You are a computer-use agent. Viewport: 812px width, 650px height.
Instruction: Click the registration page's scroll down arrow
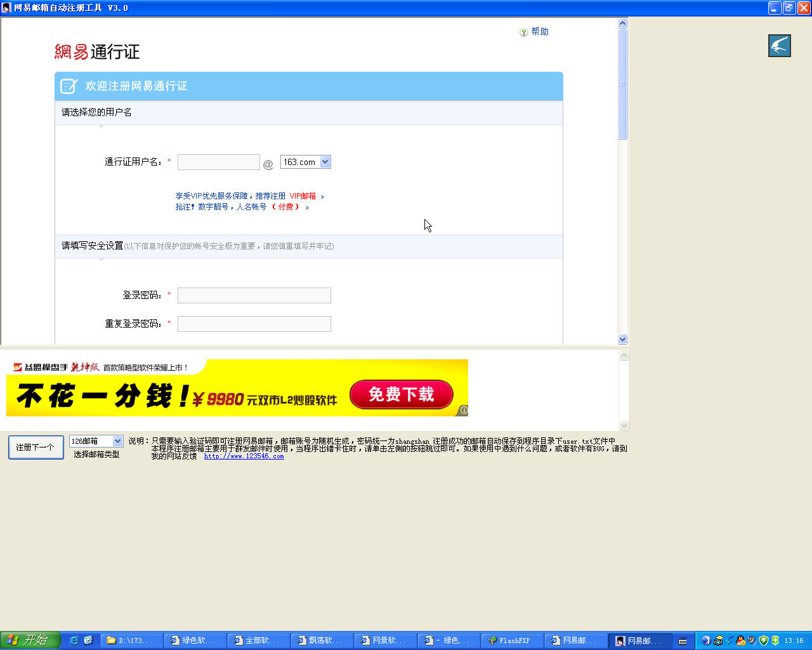pyautogui.click(x=623, y=340)
